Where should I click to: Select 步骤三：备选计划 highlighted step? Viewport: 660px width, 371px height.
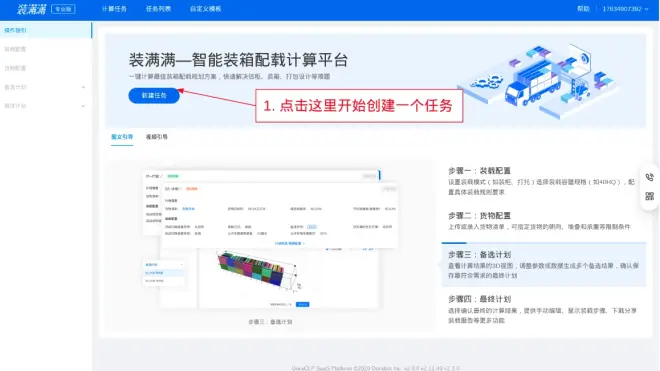pyautogui.click(x=543, y=265)
